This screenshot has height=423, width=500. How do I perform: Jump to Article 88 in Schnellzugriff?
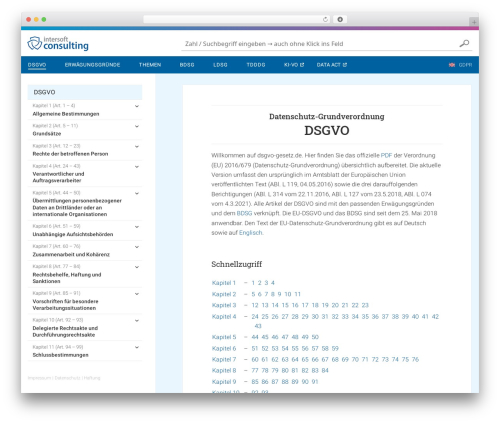(285, 382)
